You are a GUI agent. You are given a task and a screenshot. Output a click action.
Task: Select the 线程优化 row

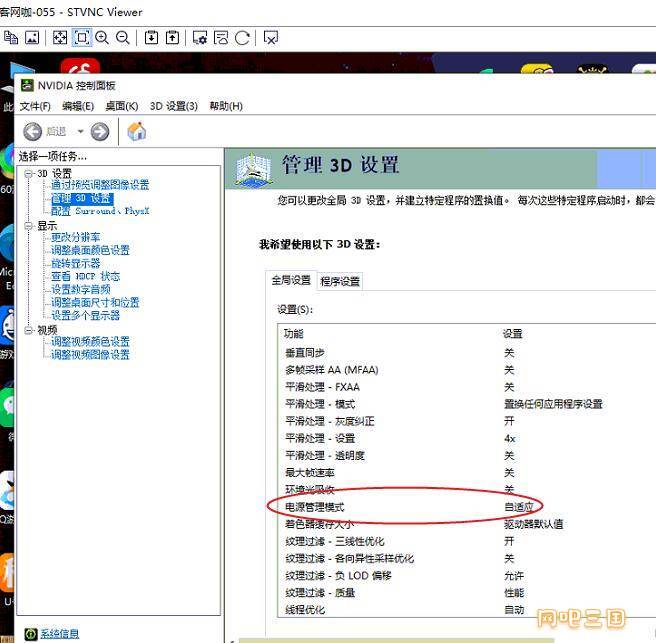(x=467, y=610)
